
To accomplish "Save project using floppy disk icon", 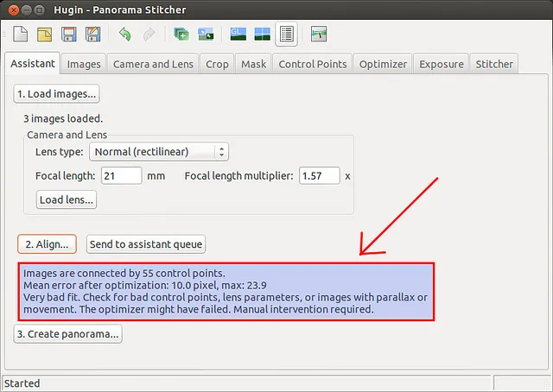I will 68,35.
